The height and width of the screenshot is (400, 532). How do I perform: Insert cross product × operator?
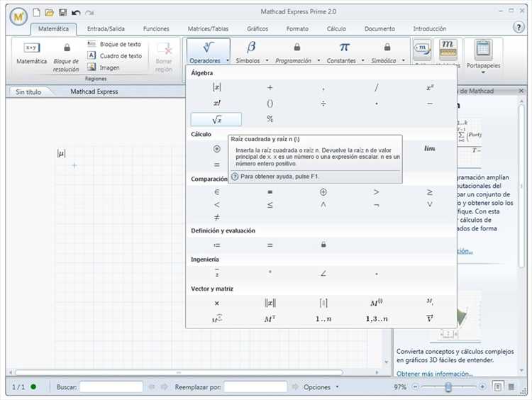click(217, 303)
